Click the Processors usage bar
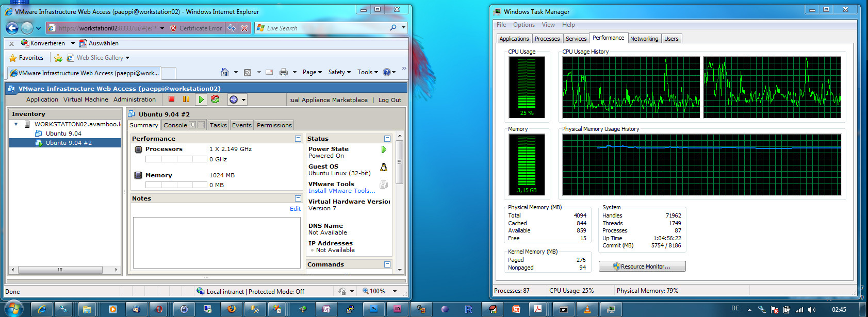The width and height of the screenshot is (868, 317). 176,159
